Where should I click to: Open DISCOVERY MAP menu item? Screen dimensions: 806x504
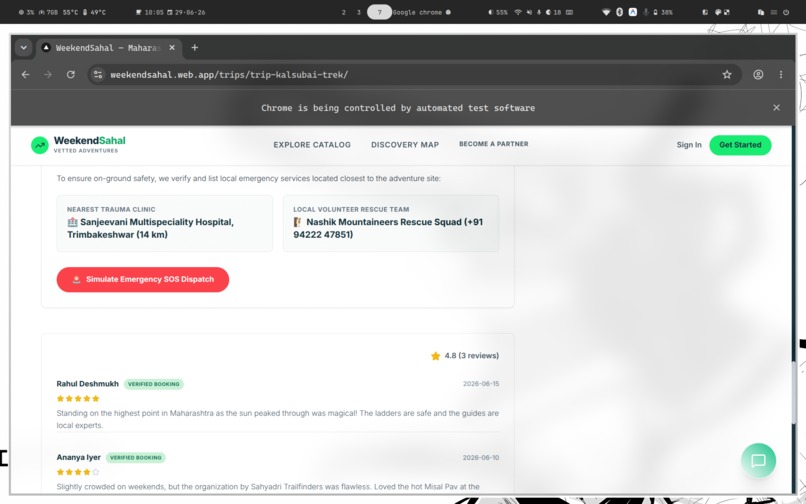point(405,145)
